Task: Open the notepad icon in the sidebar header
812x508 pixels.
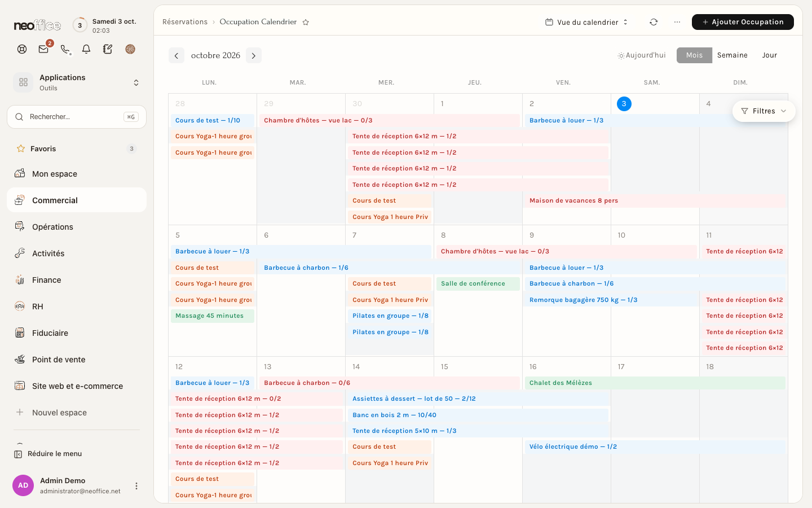Action: [x=108, y=49]
